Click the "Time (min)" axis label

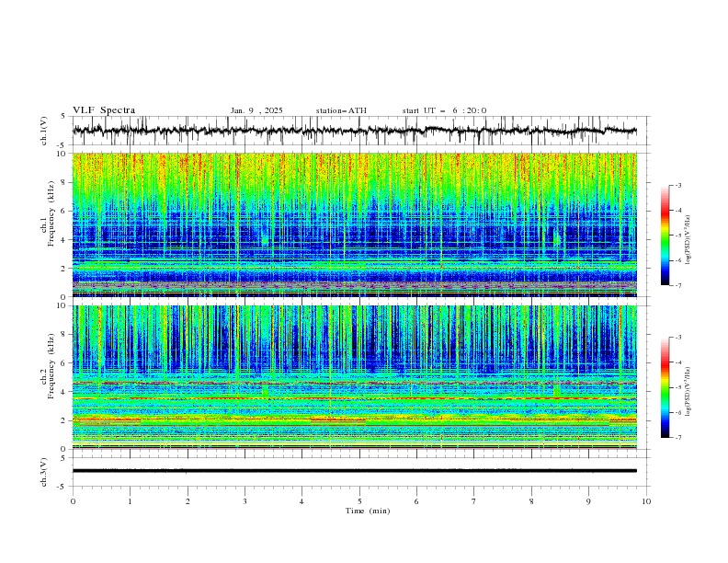tap(368, 511)
